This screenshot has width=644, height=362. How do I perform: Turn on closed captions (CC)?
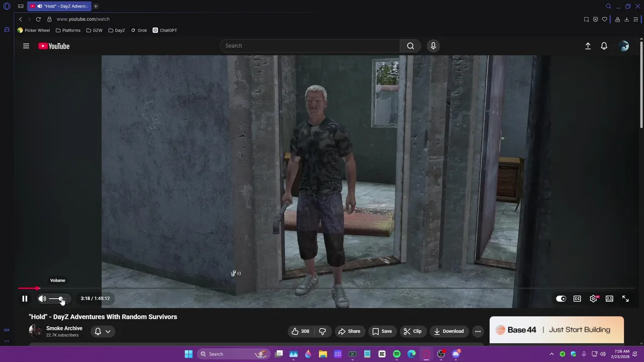coord(577,299)
